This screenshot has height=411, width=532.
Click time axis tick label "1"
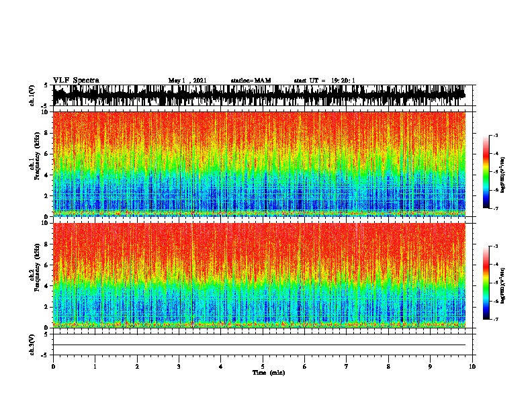(95, 367)
